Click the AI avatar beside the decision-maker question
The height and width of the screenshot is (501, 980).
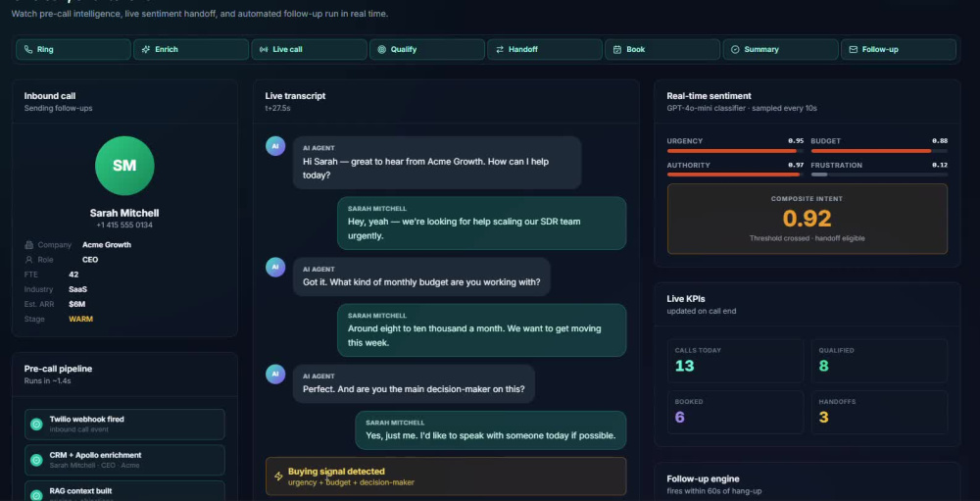pyautogui.click(x=275, y=375)
